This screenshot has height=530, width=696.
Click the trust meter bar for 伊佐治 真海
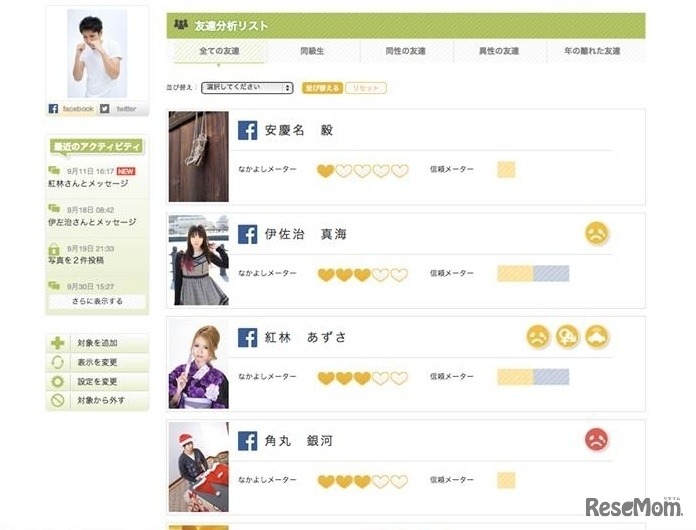(x=533, y=273)
